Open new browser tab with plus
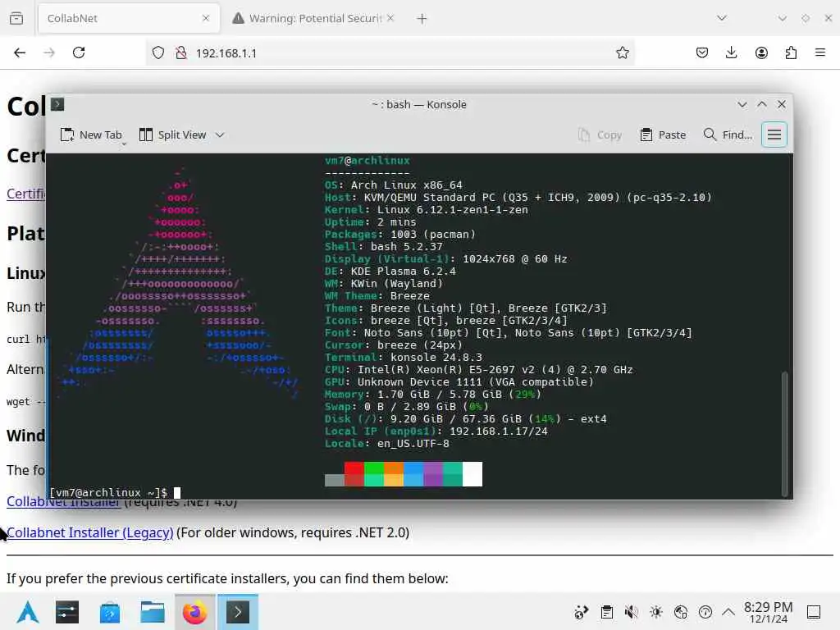Viewport: 840px width, 630px height. click(422, 19)
